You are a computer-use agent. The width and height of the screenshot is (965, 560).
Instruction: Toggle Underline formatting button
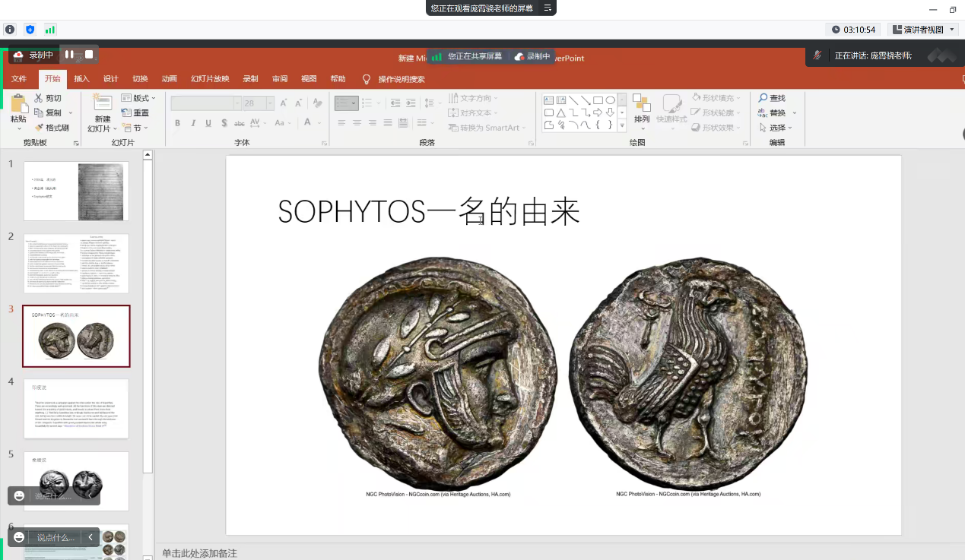[208, 123]
